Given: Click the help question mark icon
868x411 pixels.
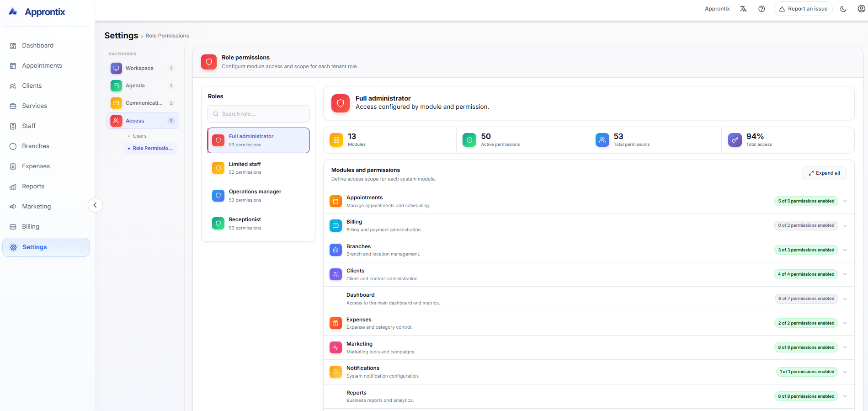Looking at the screenshot, I should point(761,9).
